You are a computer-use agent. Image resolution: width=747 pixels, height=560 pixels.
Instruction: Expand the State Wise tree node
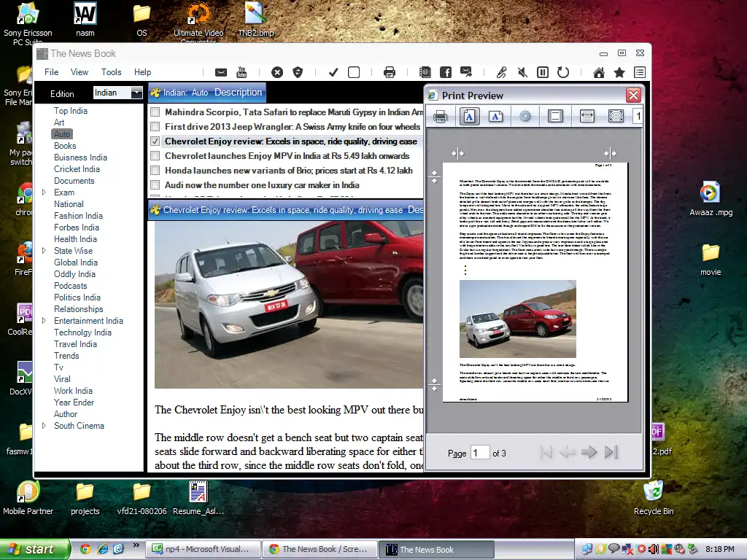pyautogui.click(x=44, y=251)
